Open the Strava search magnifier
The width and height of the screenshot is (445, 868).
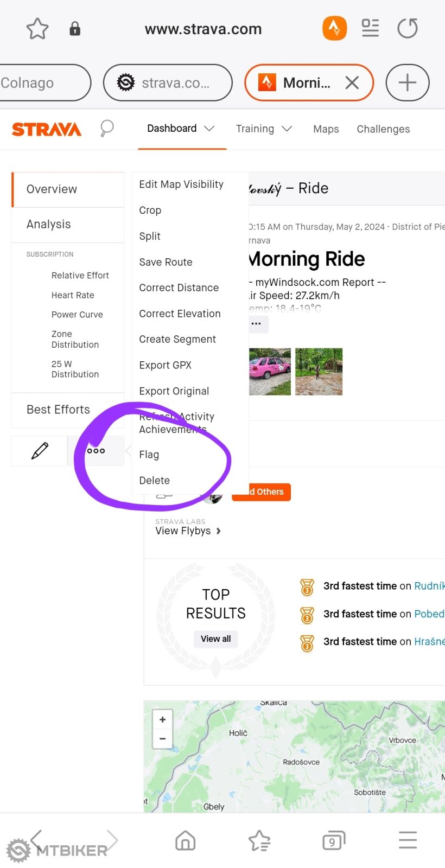point(107,129)
